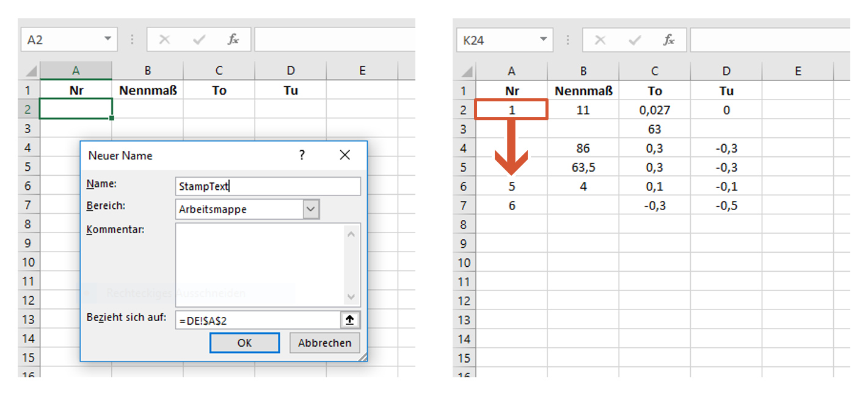This screenshot has height=395, width=868.
Task: Click select-all corner triangle in left sheet
Action: pos(31,71)
